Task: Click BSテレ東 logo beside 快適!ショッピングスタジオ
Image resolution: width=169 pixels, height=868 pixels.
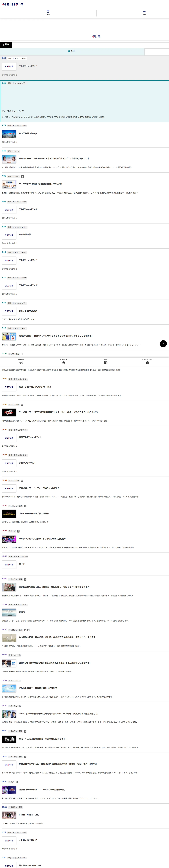Action: 9,387
